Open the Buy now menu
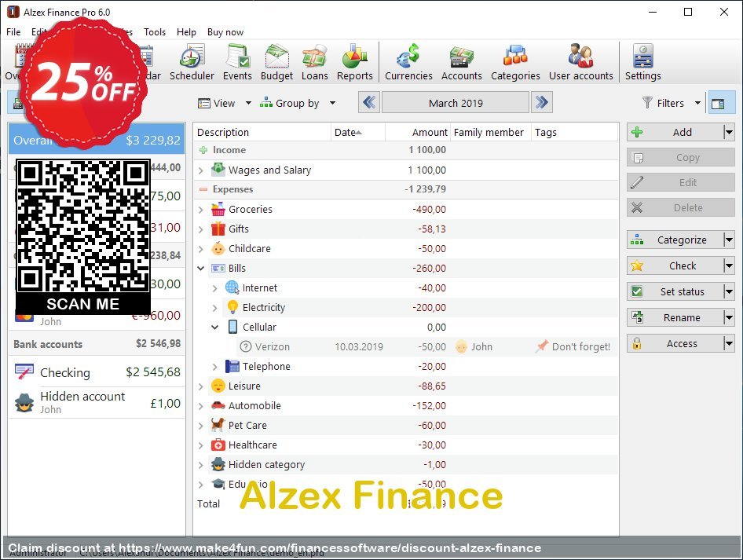743x560 pixels. [225, 31]
